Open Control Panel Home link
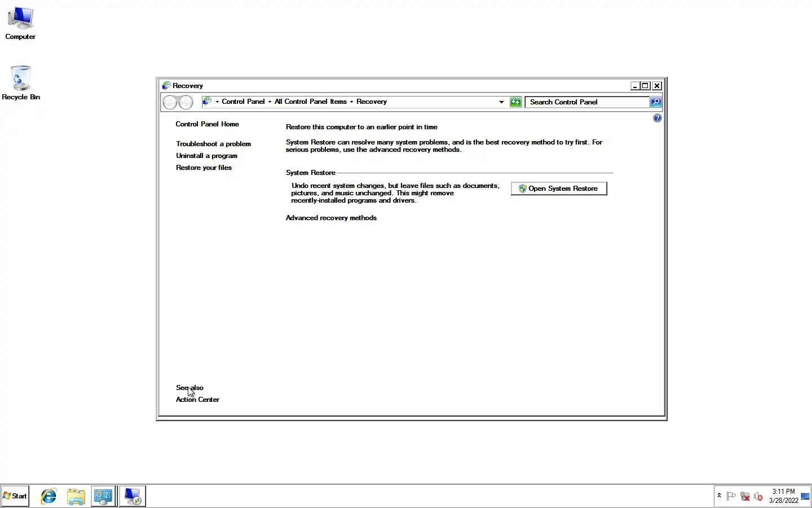The width and height of the screenshot is (812, 508). pos(207,124)
